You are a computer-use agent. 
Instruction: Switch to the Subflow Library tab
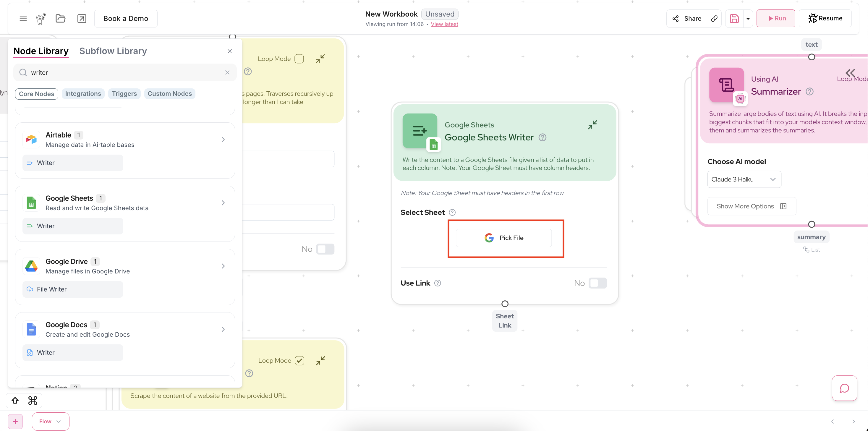pyautogui.click(x=113, y=51)
